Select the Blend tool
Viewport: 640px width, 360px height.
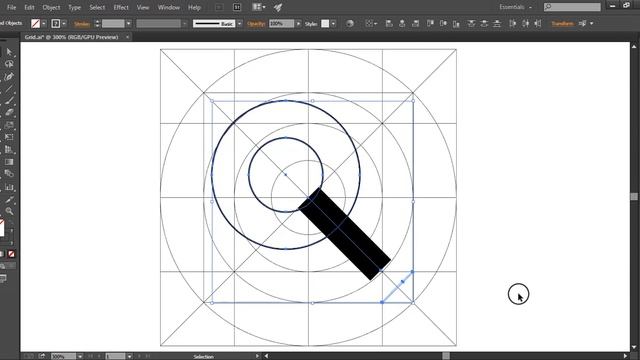pyautogui.click(x=9, y=174)
